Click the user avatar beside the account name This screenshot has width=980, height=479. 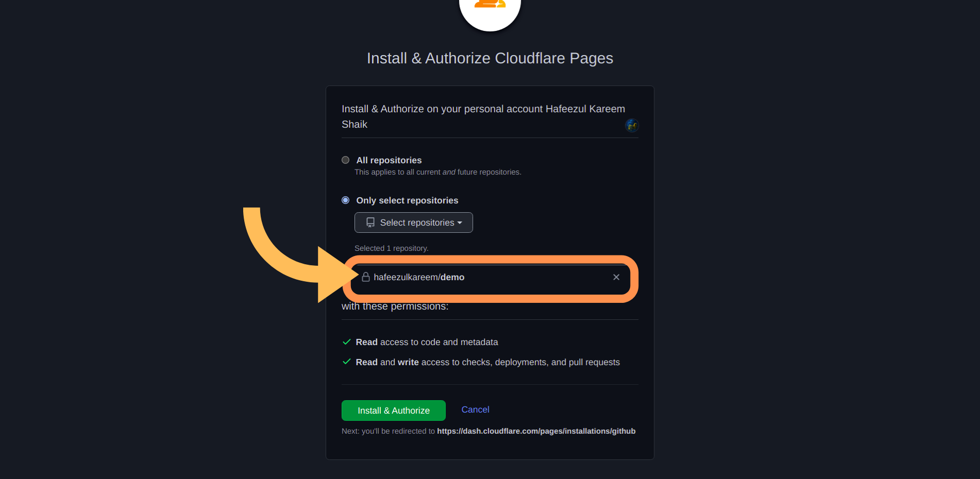(x=632, y=125)
